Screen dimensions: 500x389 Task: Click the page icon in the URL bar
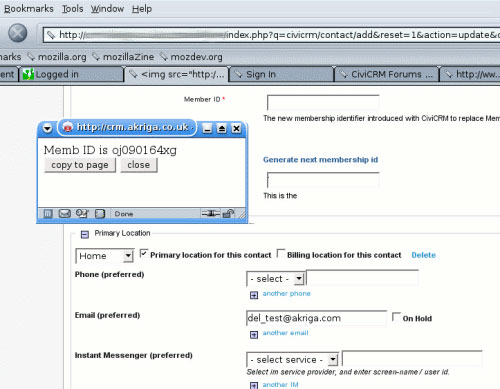pos(51,35)
